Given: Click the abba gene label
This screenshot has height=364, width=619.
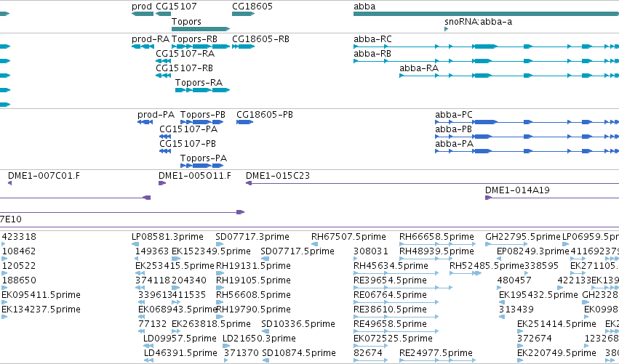Looking at the screenshot, I should point(364,7).
